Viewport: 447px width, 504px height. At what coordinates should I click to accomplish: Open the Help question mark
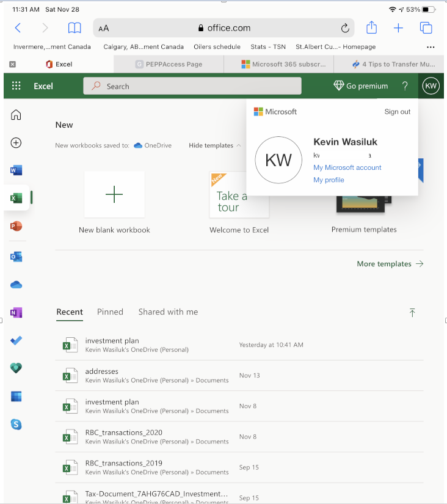(x=405, y=86)
